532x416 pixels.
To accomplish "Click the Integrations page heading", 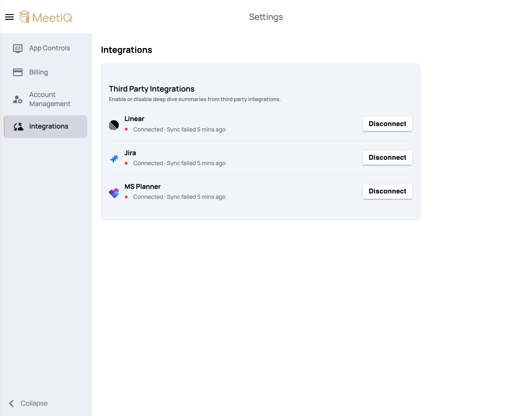I will click(x=126, y=50).
